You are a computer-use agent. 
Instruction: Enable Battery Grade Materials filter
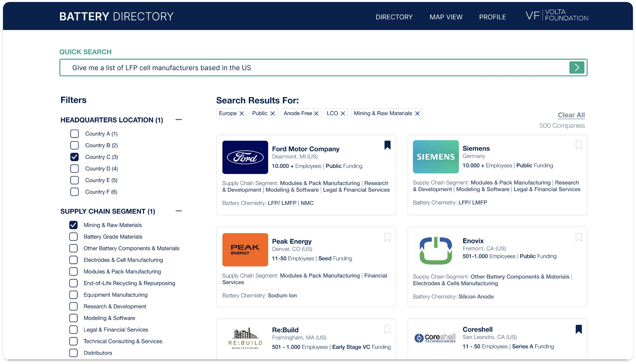pos(73,237)
